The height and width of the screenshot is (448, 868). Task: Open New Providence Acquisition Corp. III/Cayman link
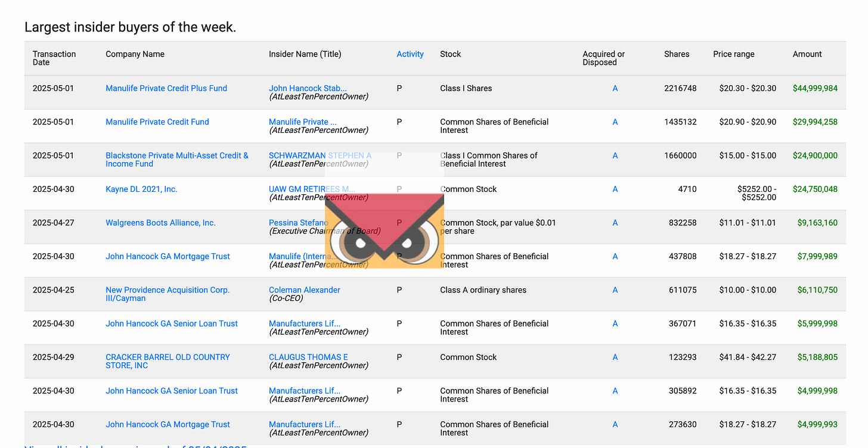pos(168,294)
